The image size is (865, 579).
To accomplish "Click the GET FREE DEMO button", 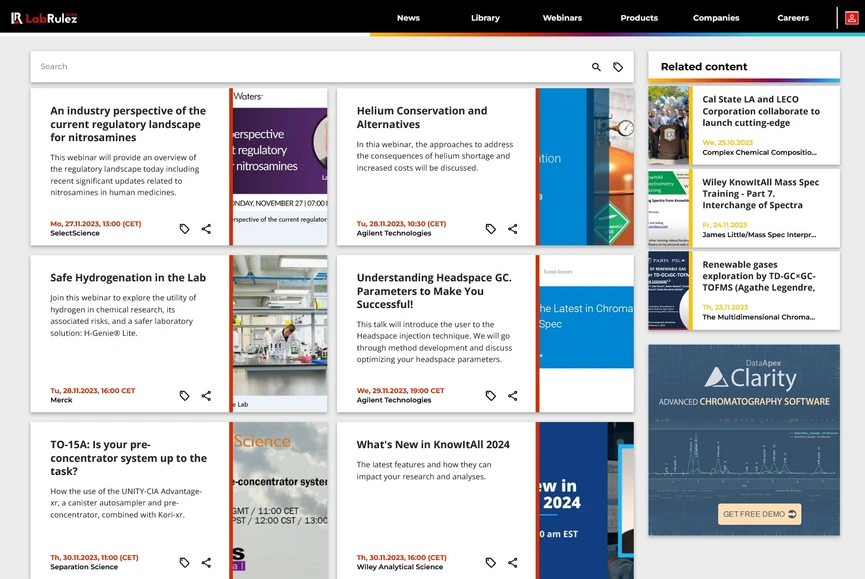I will point(759,514).
